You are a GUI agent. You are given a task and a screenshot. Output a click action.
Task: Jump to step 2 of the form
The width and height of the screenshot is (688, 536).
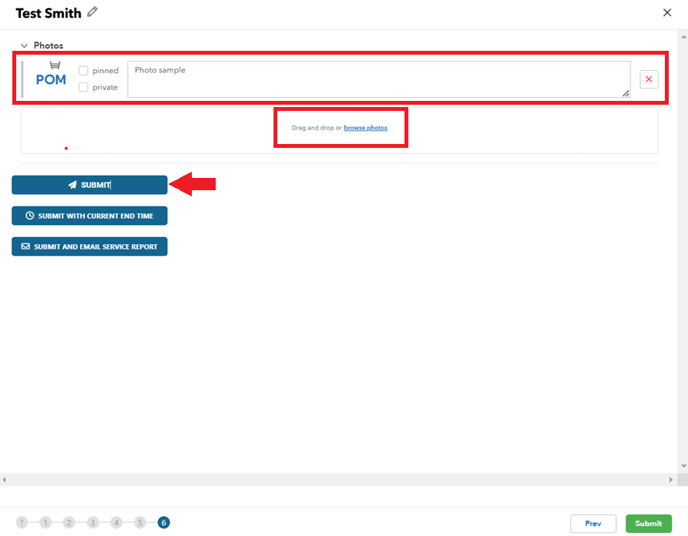[x=69, y=522]
